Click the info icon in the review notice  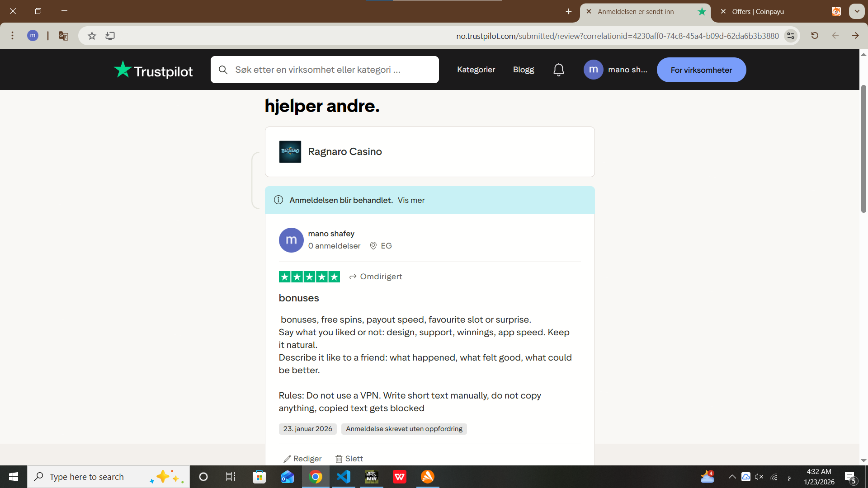[x=278, y=200]
